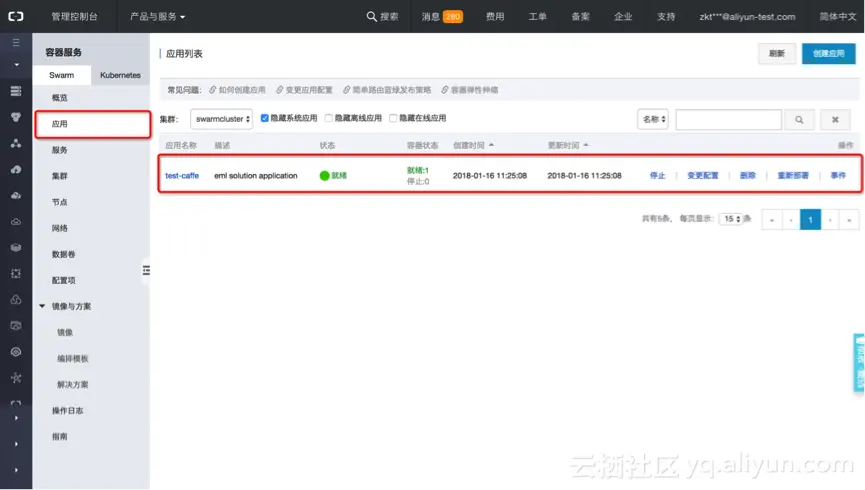Click the sidebar collapse handle icon
The height and width of the screenshot is (490, 865).
(146, 270)
